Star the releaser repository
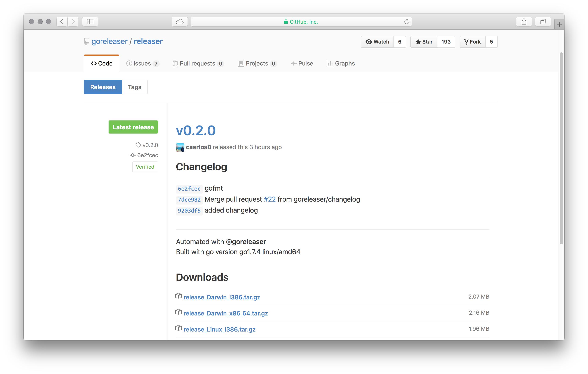588x374 pixels. pyautogui.click(x=424, y=42)
